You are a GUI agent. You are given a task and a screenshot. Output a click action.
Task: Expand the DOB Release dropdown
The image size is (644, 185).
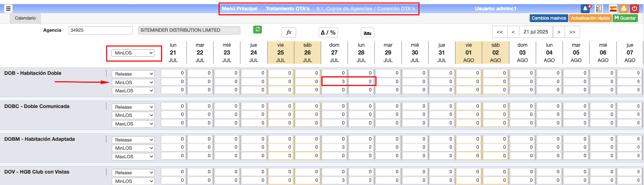click(134, 74)
